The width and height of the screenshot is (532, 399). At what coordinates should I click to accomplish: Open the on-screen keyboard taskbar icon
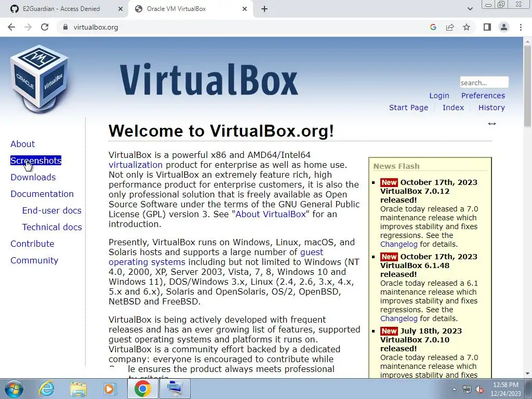click(x=175, y=389)
